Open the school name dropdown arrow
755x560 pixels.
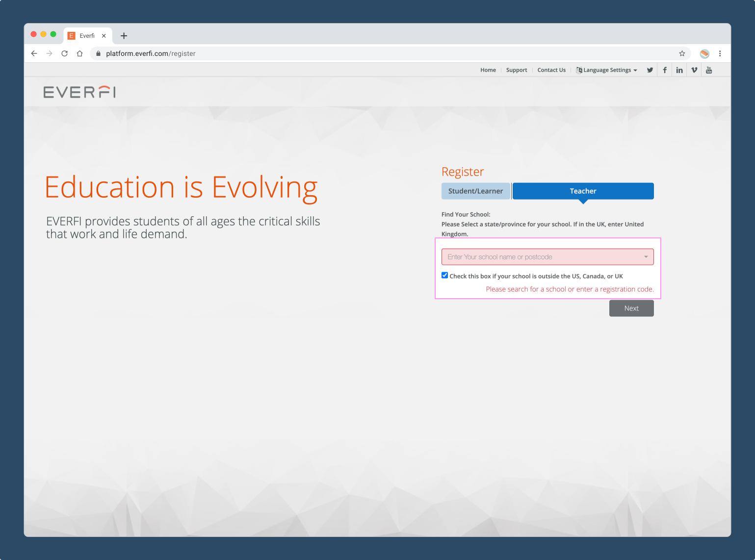[646, 257]
